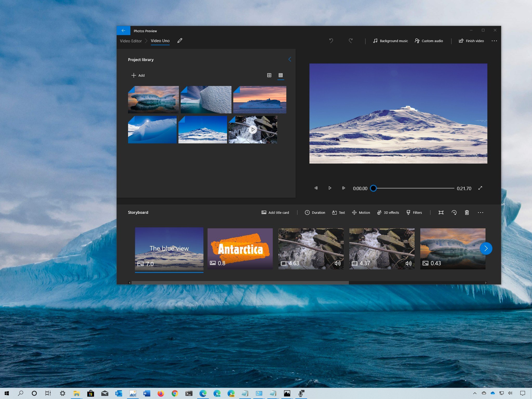Screen dimensions: 532x399
Task: Expand the storyboard overflow menu
Action: 481,212
